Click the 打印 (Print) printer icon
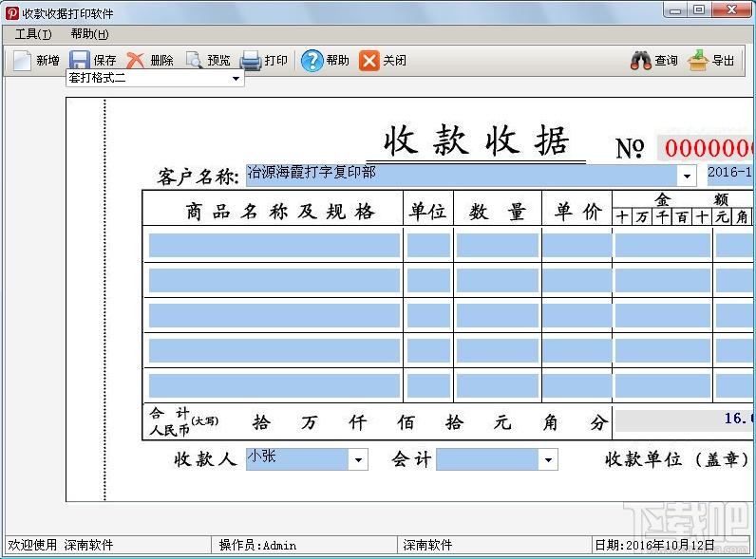The width and height of the screenshot is (756, 559). tap(251, 61)
